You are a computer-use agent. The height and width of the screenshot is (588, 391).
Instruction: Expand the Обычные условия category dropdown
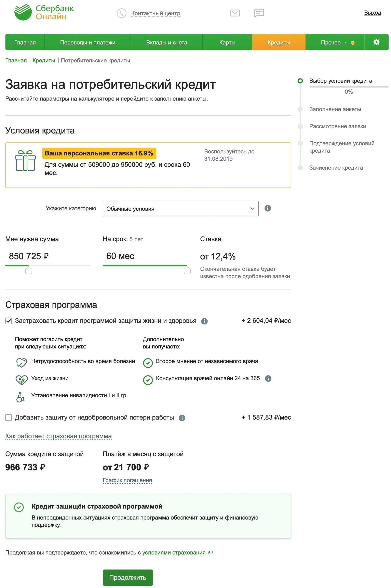(x=180, y=209)
